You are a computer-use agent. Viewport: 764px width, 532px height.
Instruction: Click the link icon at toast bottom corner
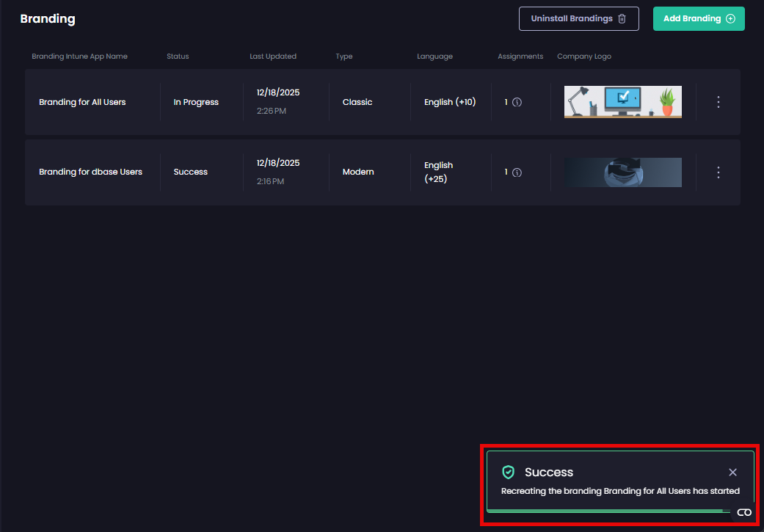[x=744, y=512]
